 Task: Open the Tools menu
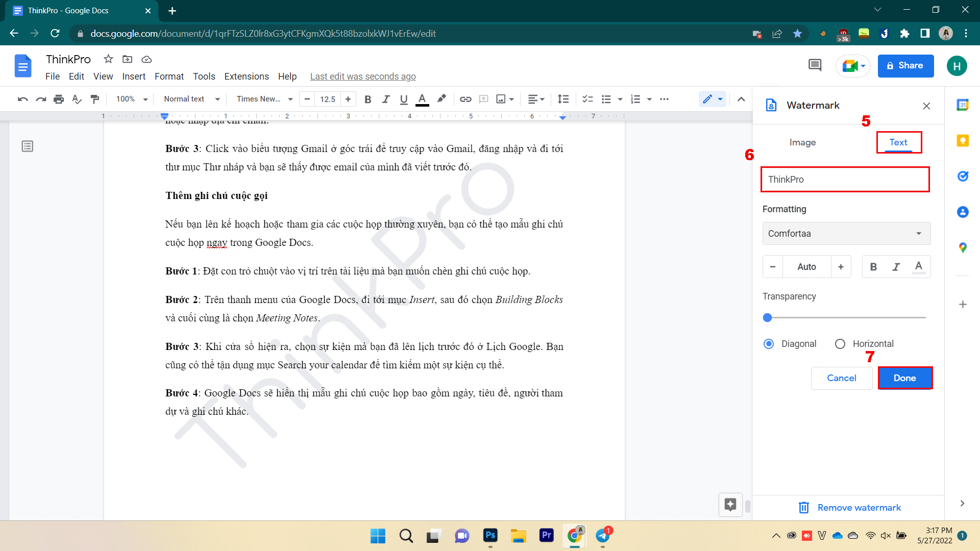[204, 77]
